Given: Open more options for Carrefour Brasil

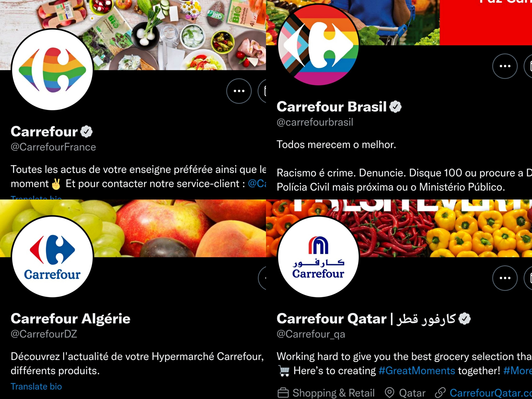Looking at the screenshot, I should coord(505,66).
